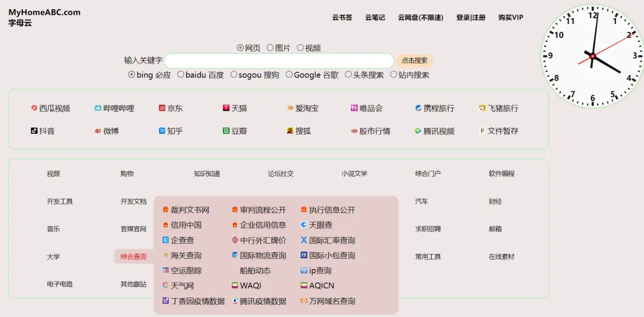The width and height of the screenshot is (644, 317).
Task: Open 云网盘(不限速) menu item
Action: click(420, 17)
